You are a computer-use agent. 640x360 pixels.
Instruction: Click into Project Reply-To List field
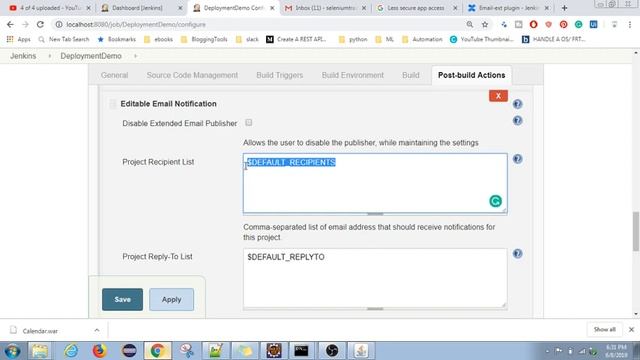click(x=375, y=278)
